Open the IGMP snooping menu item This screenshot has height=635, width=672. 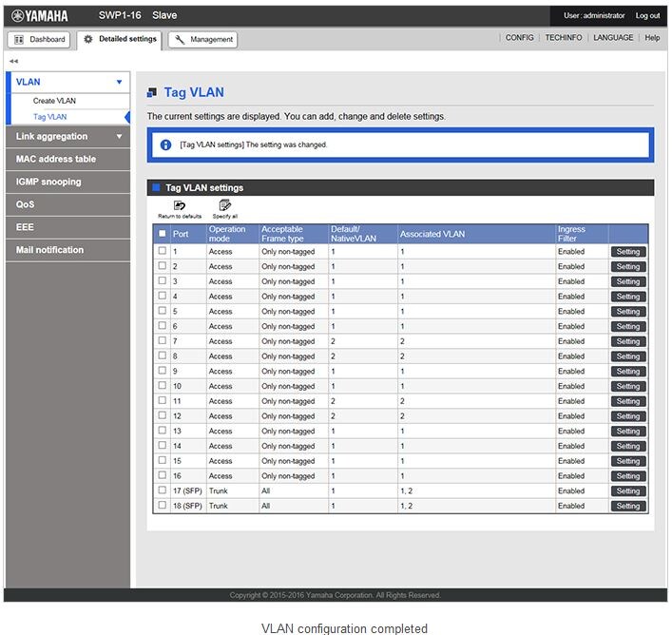pyautogui.click(x=48, y=182)
